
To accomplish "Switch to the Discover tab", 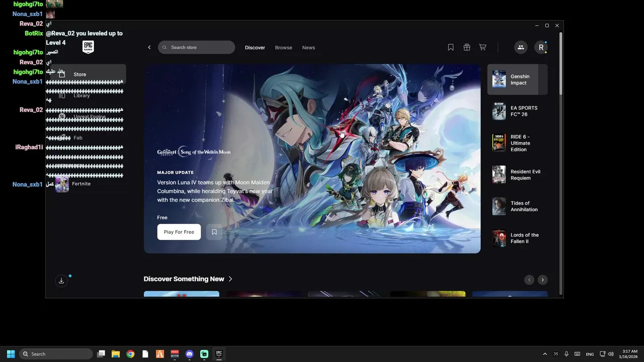I will pyautogui.click(x=255, y=47).
